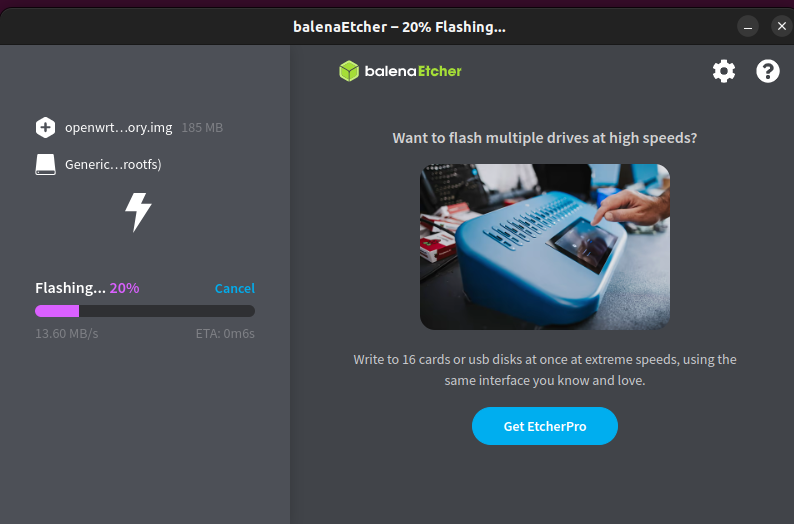This screenshot has height=524, width=794.
Task: Click the purple flashing progress bar
Action: coord(145,311)
